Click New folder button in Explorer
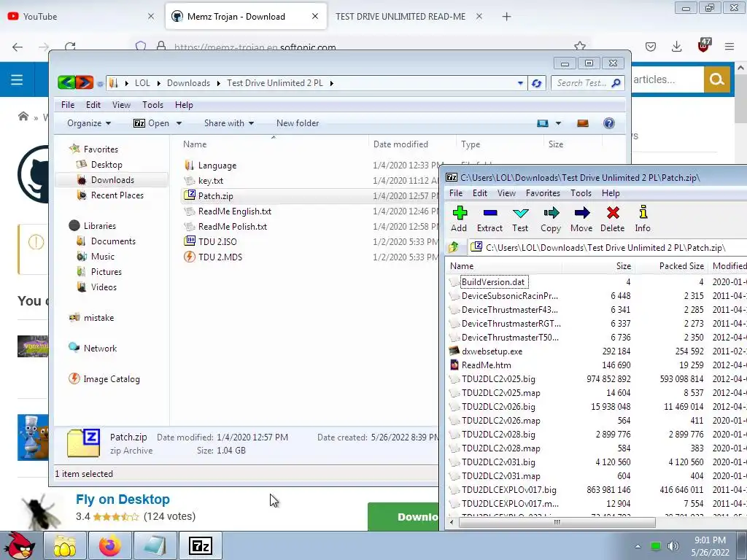The height and width of the screenshot is (560, 747). tap(298, 123)
